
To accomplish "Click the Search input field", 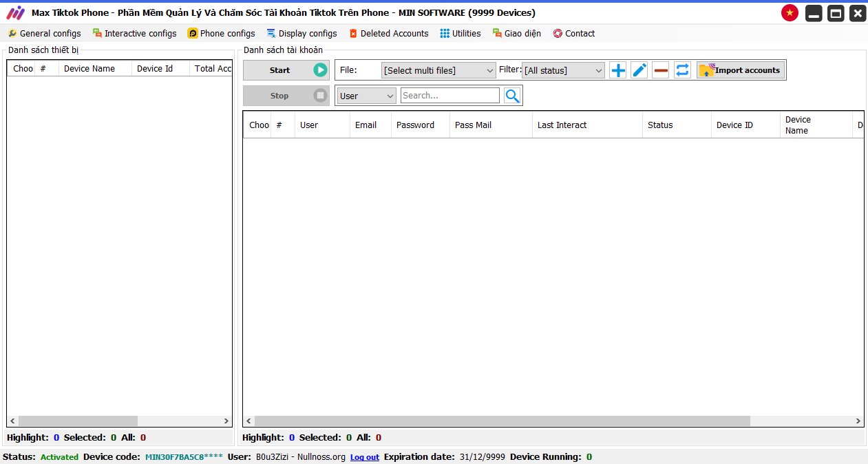I will click(450, 96).
